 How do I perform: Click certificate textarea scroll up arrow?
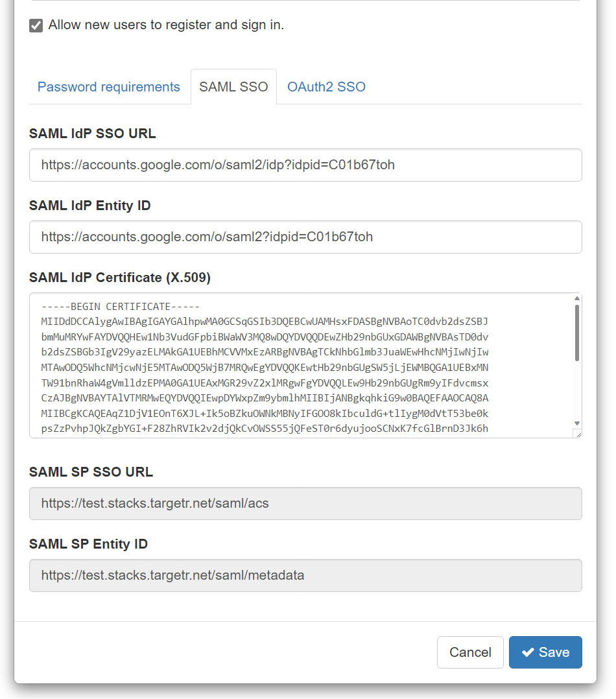[577, 298]
